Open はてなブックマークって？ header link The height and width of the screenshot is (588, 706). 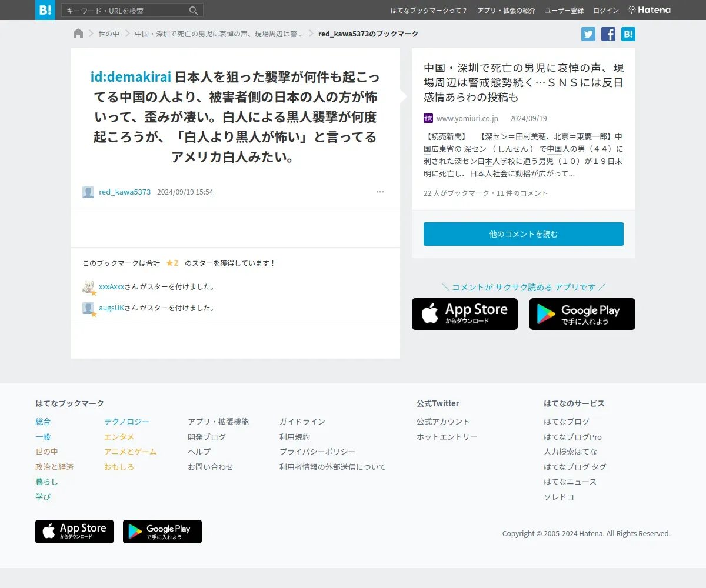point(429,11)
